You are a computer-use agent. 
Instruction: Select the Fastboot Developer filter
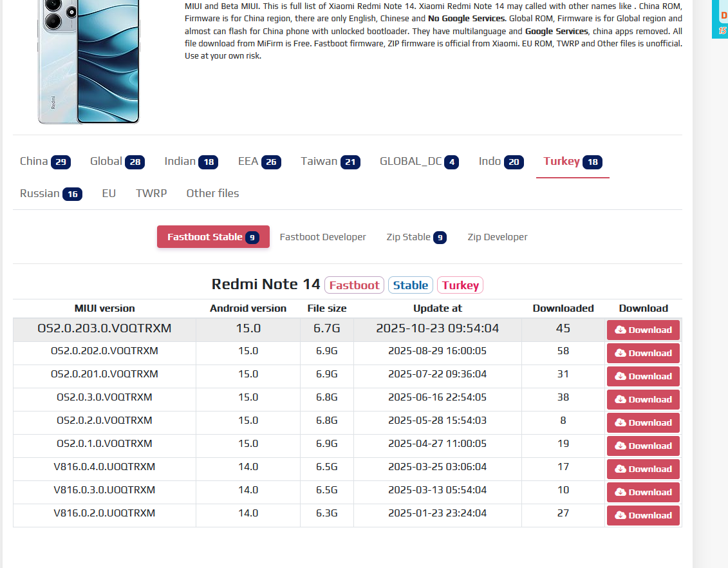click(x=322, y=237)
